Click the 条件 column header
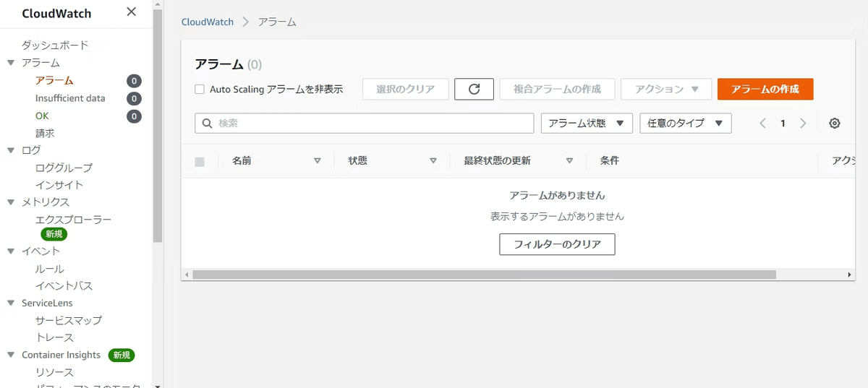The height and width of the screenshot is (388, 868). pyautogui.click(x=610, y=160)
